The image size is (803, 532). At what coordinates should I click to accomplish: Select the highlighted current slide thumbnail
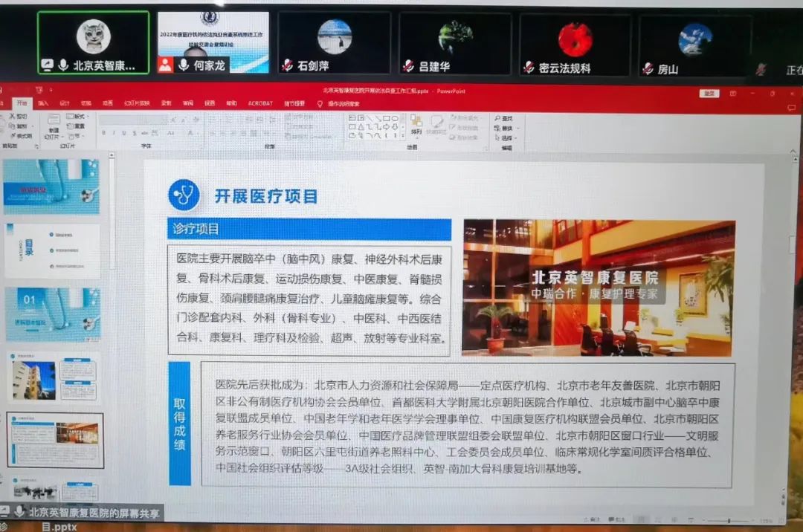[55, 441]
